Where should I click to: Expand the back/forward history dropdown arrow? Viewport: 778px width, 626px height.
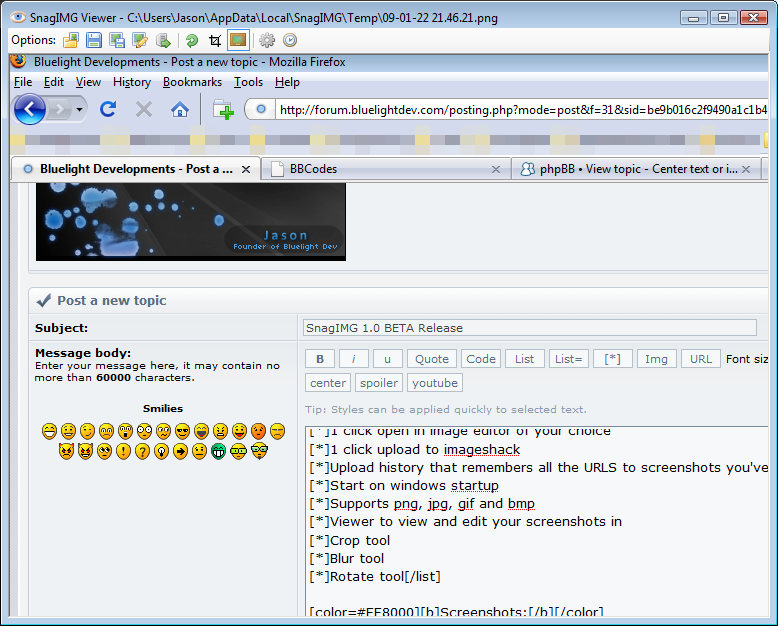[x=79, y=109]
